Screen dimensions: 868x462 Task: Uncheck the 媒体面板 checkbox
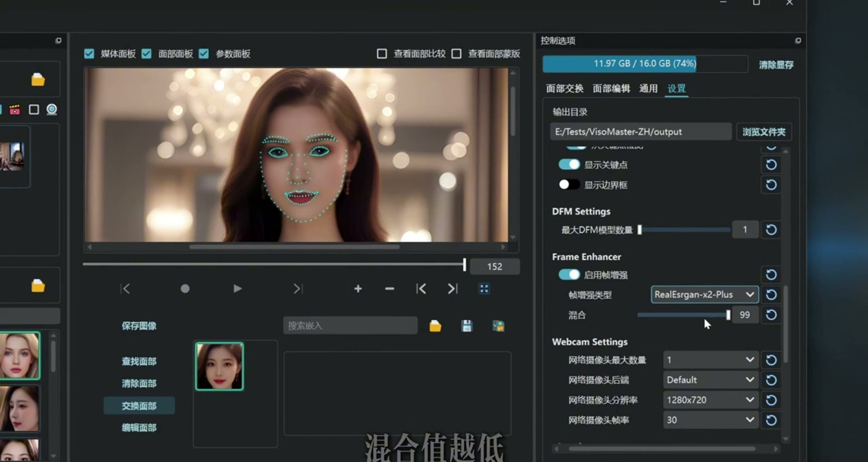click(x=89, y=54)
